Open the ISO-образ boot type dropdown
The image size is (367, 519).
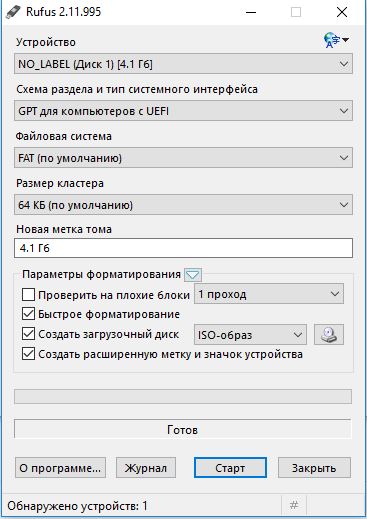tap(250, 335)
